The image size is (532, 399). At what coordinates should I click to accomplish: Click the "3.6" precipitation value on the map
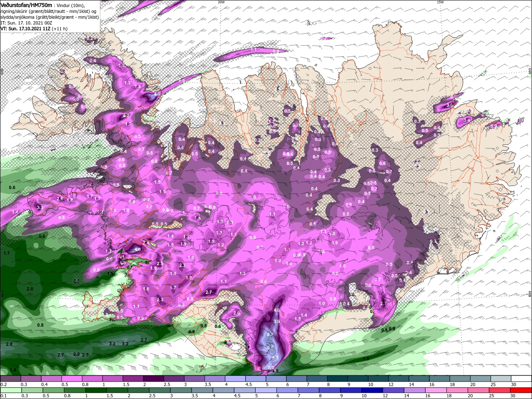(449, 106)
